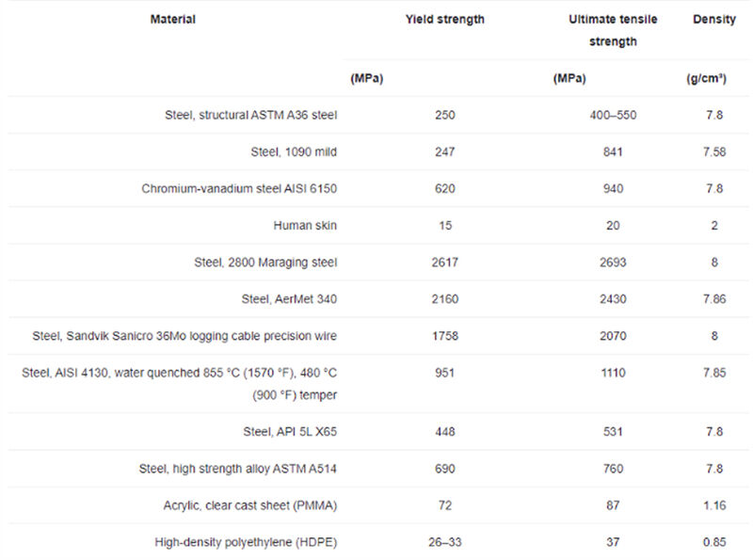The height and width of the screenshot is (560, 753).
Task: Click the 400–550 tensile strength value
Action: tap(613, 115)
